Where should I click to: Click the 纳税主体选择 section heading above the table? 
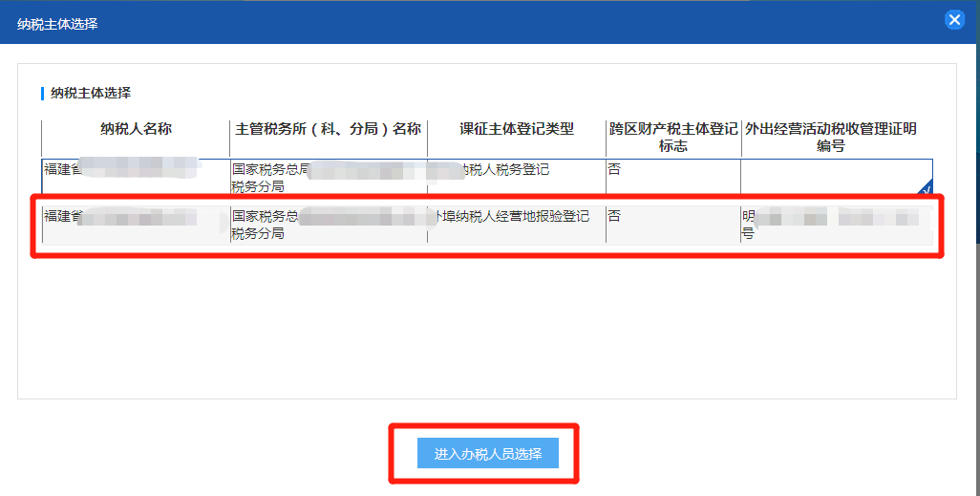[91, 94]
